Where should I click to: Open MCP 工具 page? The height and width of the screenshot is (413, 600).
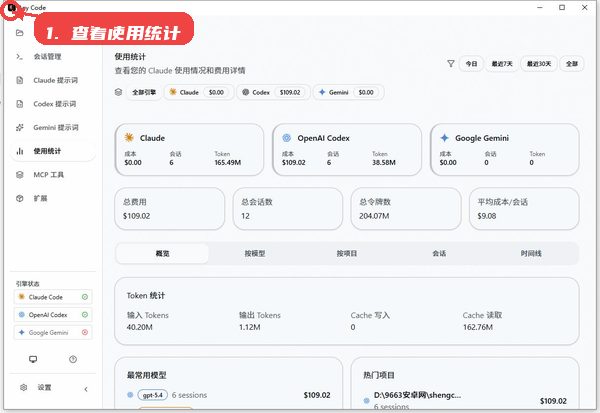pyautogui.click(x=48, y=175)
